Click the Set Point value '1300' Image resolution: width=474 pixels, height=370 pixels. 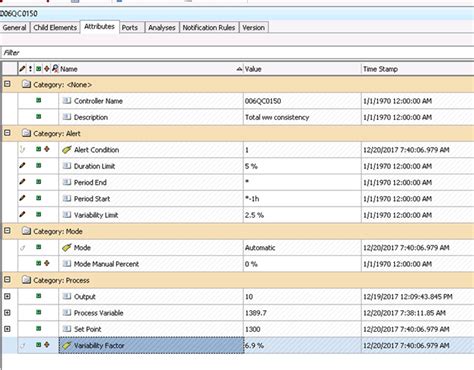point(252,330)
